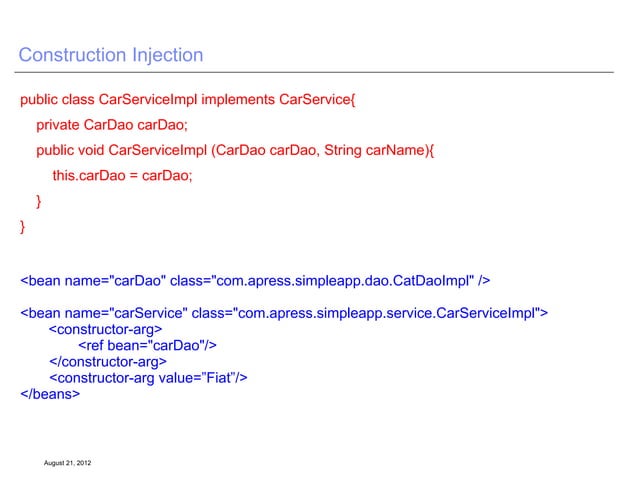Click the constructor-arg value="Fiat" line
Screen dimensions: 638x478
coord(148,378)
